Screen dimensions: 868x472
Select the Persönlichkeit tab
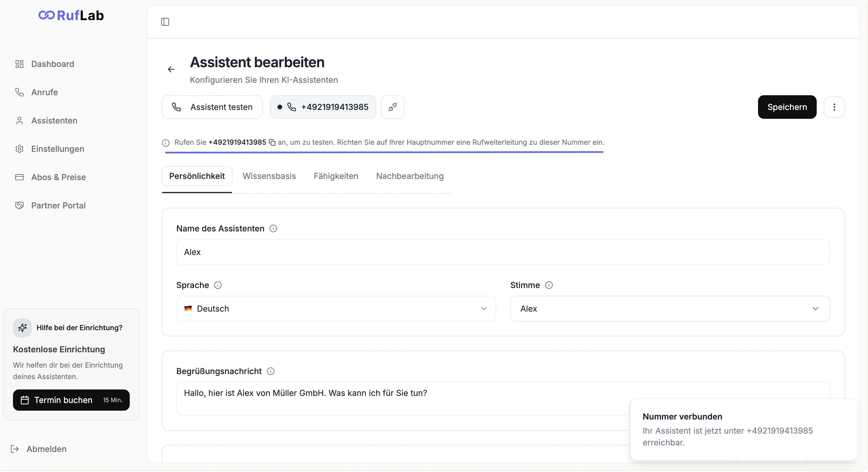pos(197,176)
